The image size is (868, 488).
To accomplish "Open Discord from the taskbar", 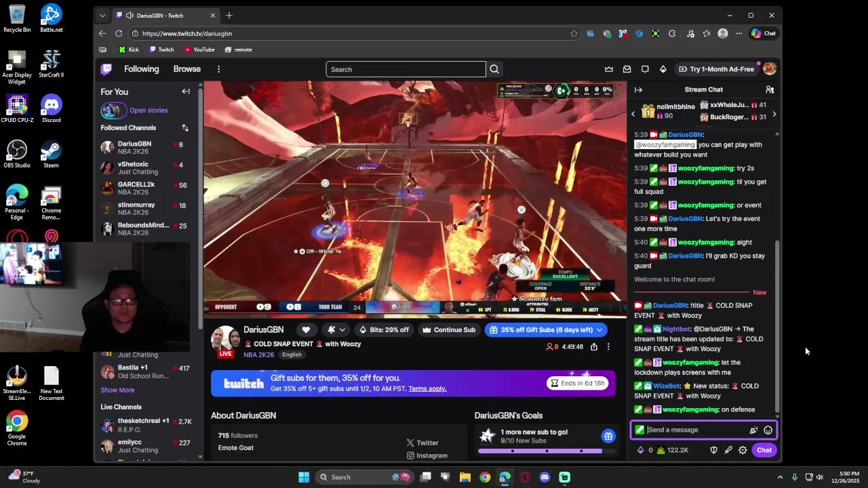I will coord(545,477).
